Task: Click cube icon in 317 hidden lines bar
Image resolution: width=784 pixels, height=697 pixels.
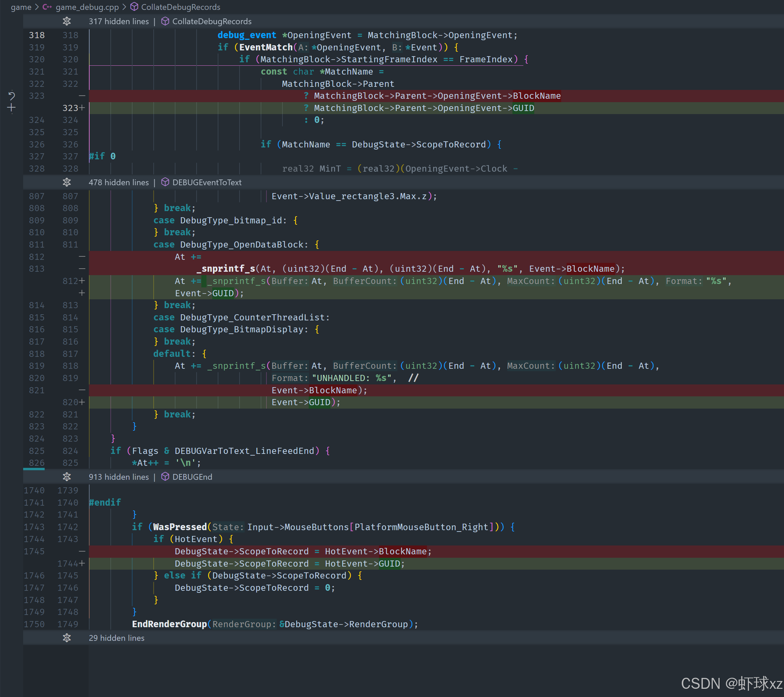Action: tap(165, 21)
